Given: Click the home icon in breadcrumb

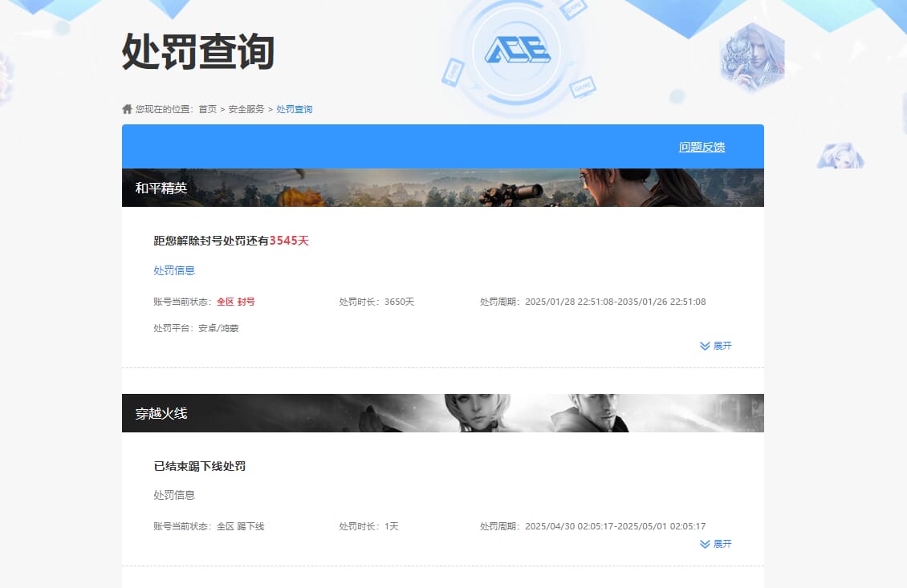Looking at the screenshot, I should click(128, 109).
